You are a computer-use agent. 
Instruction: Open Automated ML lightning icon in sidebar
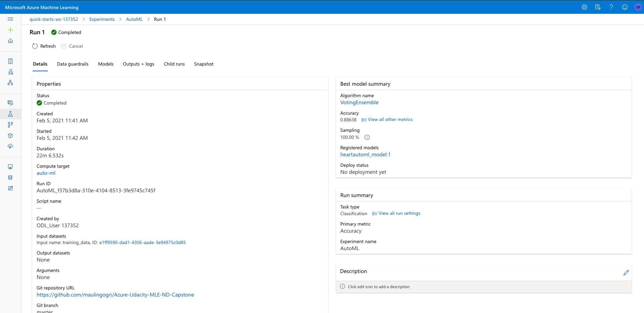tap(10, 72)
